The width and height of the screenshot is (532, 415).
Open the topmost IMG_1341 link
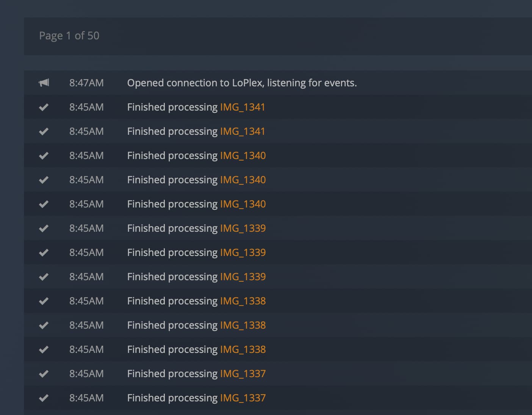243,107
